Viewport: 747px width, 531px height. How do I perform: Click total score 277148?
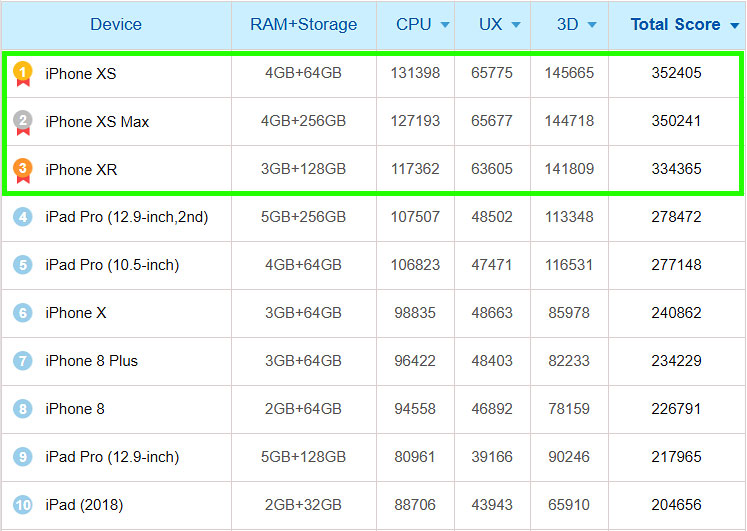676,265
